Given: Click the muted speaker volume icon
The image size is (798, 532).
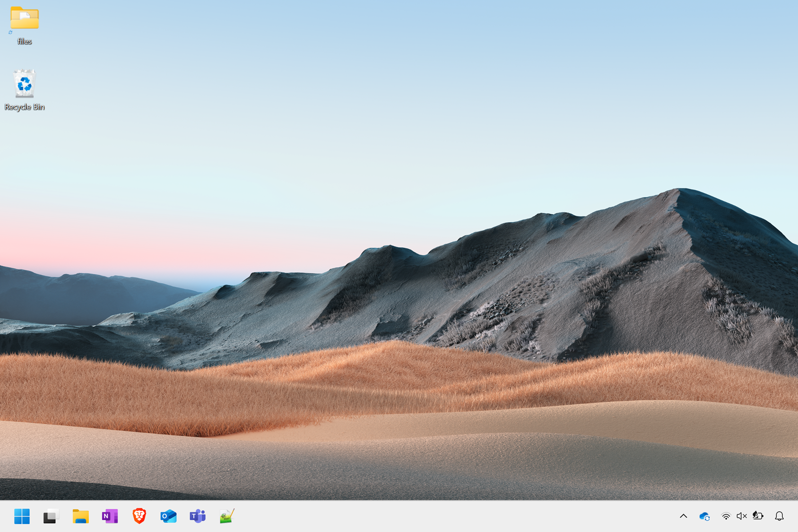Looking at the screenshot, I should coord(741,516).
